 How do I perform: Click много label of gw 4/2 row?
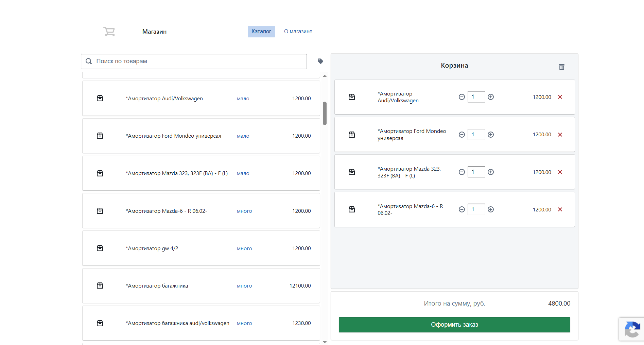pos(244,248)
